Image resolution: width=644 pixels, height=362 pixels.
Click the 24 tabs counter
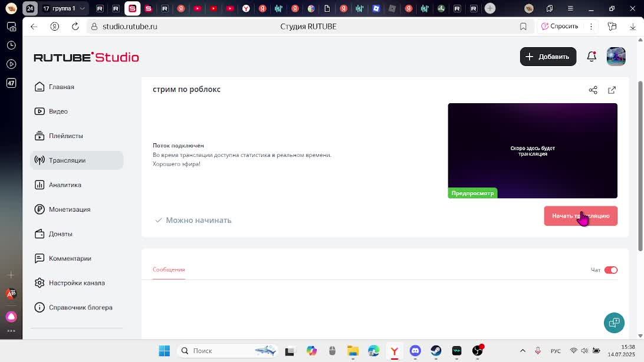[x=30, y=8]
